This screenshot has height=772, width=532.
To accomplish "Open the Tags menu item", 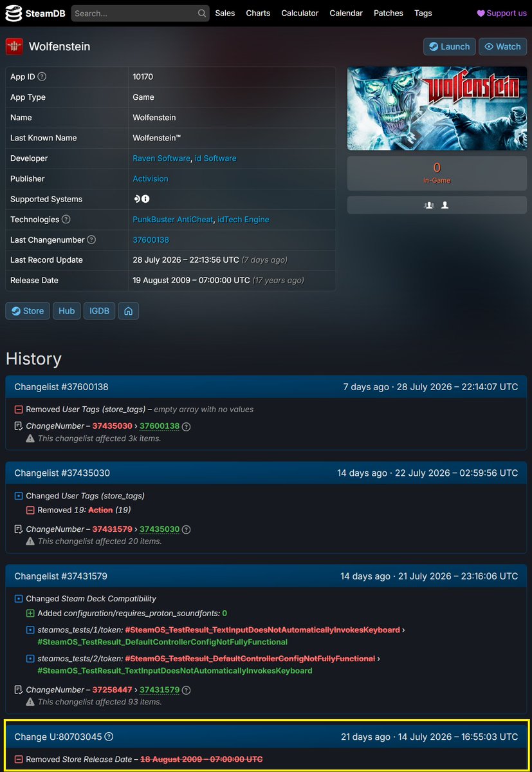I will pyautogui.click(x=423, y=14).
